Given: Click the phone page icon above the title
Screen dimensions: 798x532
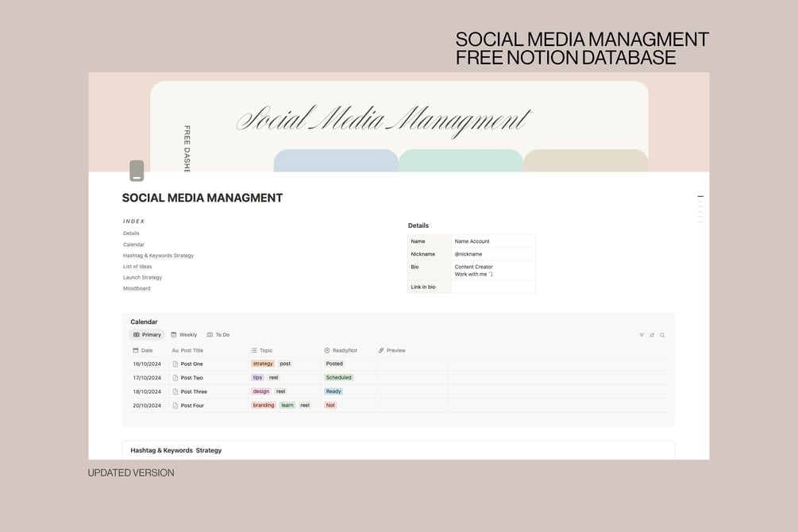Looking at the screenshot, I should pyautogui.click(x=137, y=171).
